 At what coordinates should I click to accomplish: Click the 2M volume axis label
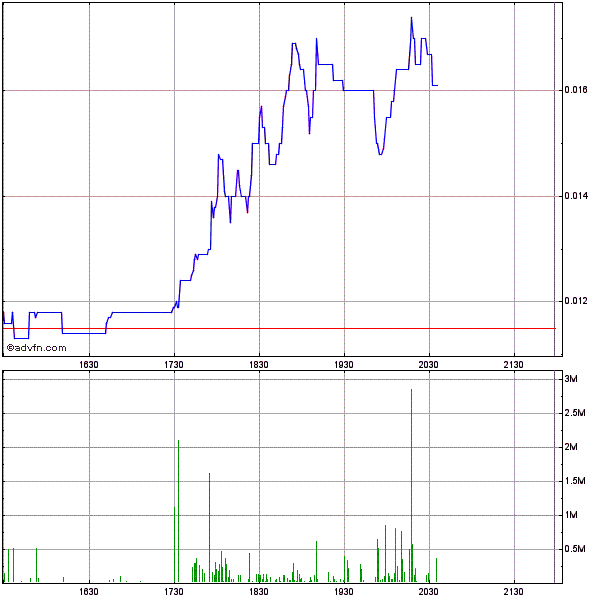(x=571, y=447)
